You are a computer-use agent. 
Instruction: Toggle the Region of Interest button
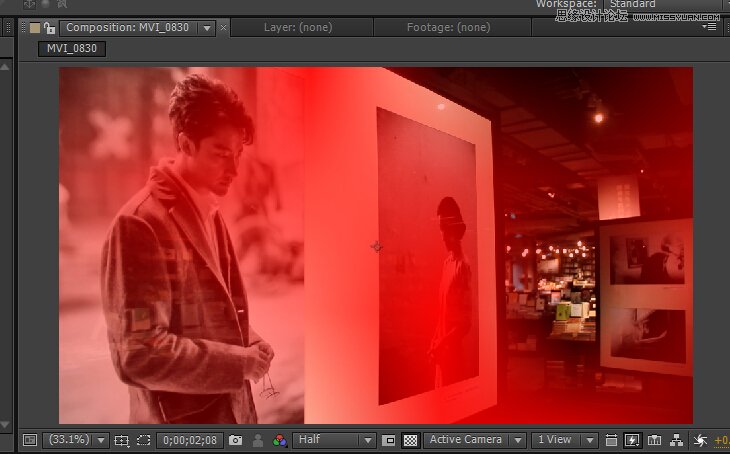[x=389, y=440]
